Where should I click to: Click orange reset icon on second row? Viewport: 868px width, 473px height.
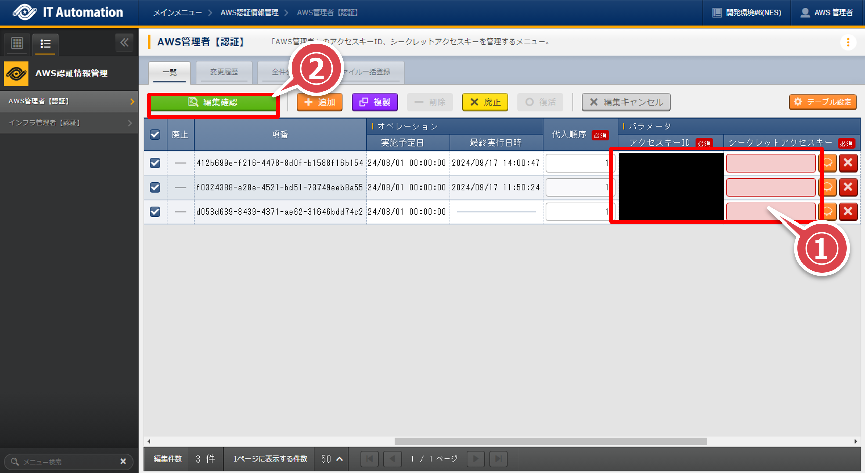[x=828, y=187]
